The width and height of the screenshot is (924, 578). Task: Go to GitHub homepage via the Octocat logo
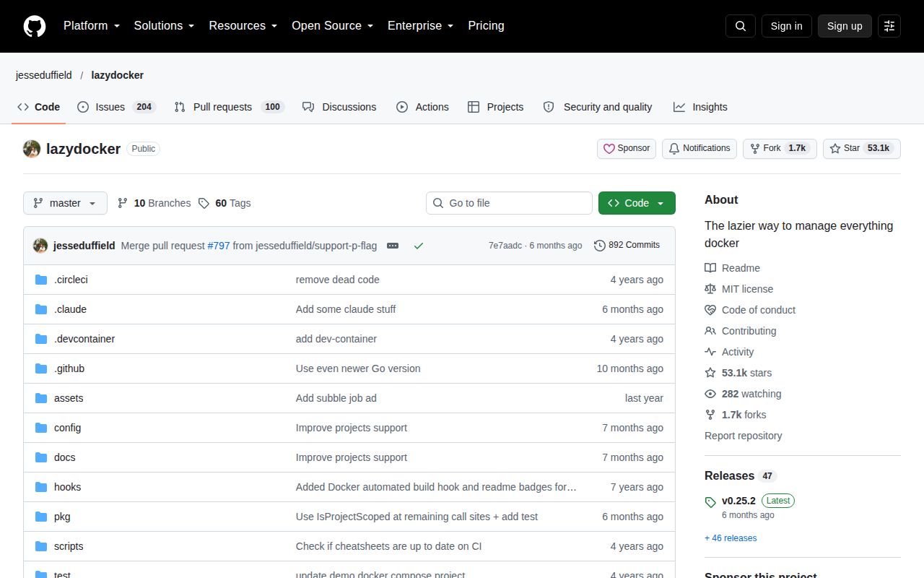[x=35, y=26]
